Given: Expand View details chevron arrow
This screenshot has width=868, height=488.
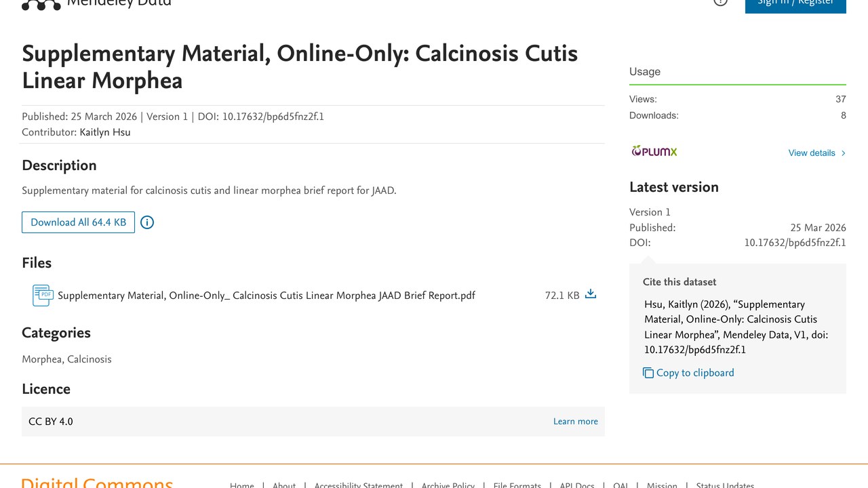Looking at the screenshot, I should (844, 153).
